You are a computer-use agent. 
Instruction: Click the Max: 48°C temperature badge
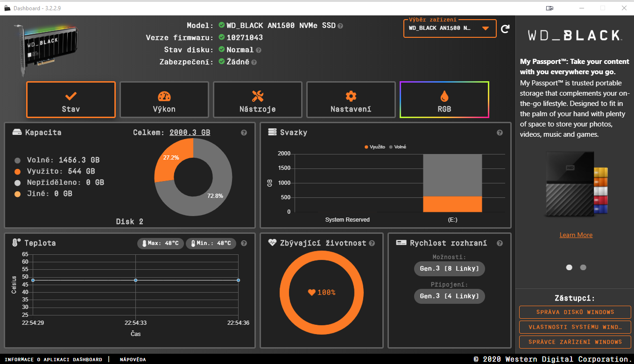coord(161,244)
